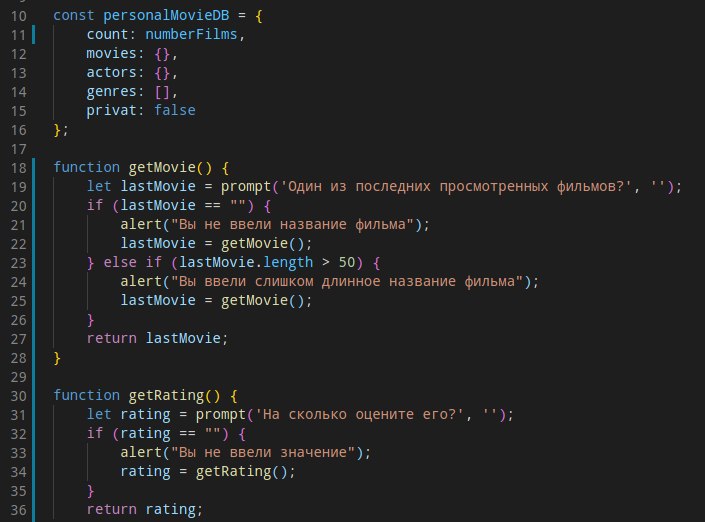Click alert text 'Вы ввели слишком длинное название фильма'
Screen dimensions: 705x522
pos(347,281)
